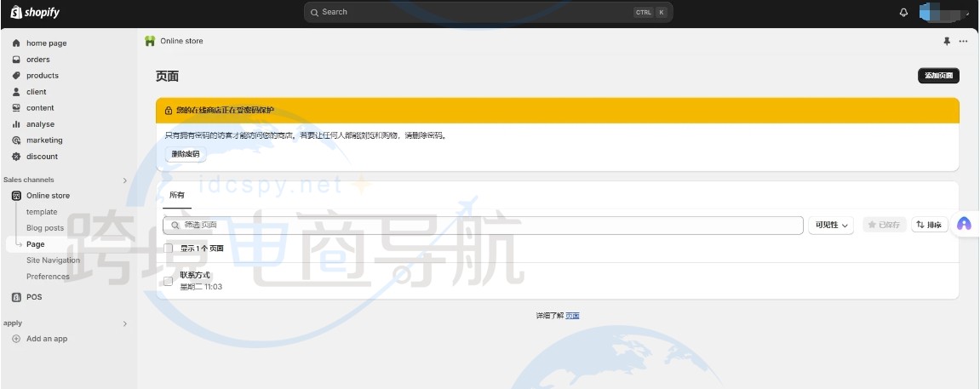Open the 排序 sort button
Screen dimensions: 980x389
[930, 225]
